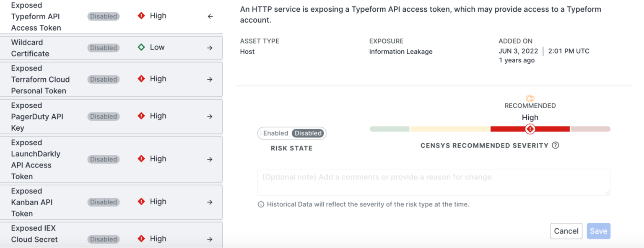644x248 pixels.
Task: Set the risk state to Enabled
Action: [275, 133]
